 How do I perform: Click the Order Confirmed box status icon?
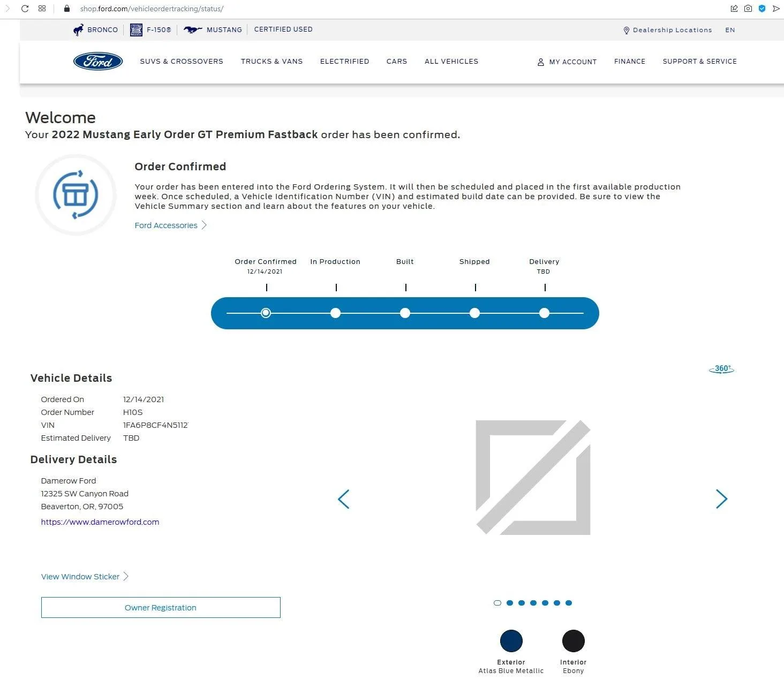[76, 195]
